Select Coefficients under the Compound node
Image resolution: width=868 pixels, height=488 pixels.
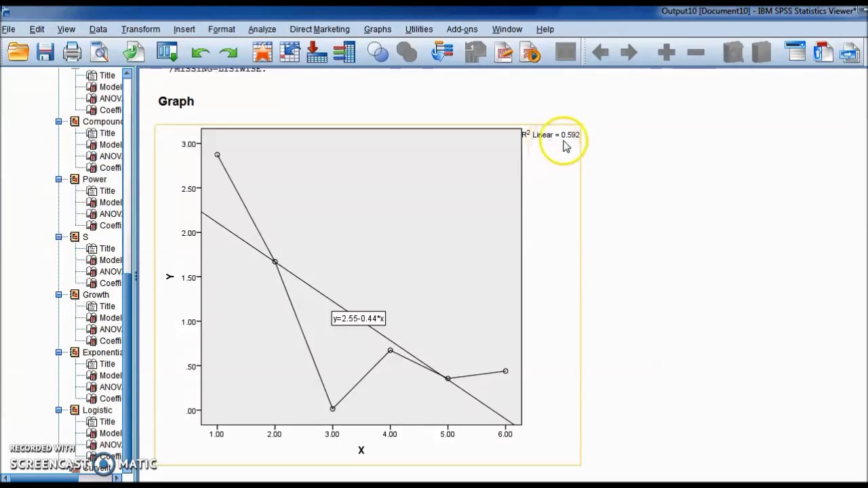(111, 168)
